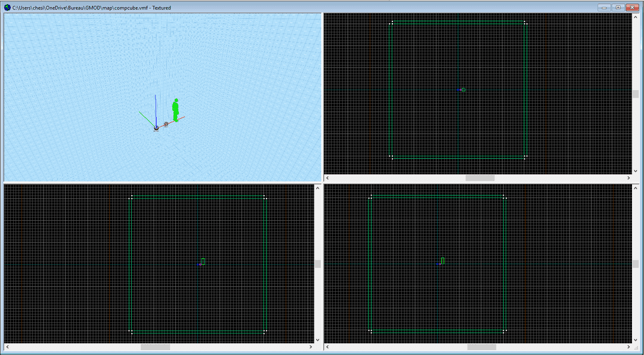The image size is (644, 355).
Task: Click the Hammer globe icon in title bar
Action: click(x=7, y=7)
